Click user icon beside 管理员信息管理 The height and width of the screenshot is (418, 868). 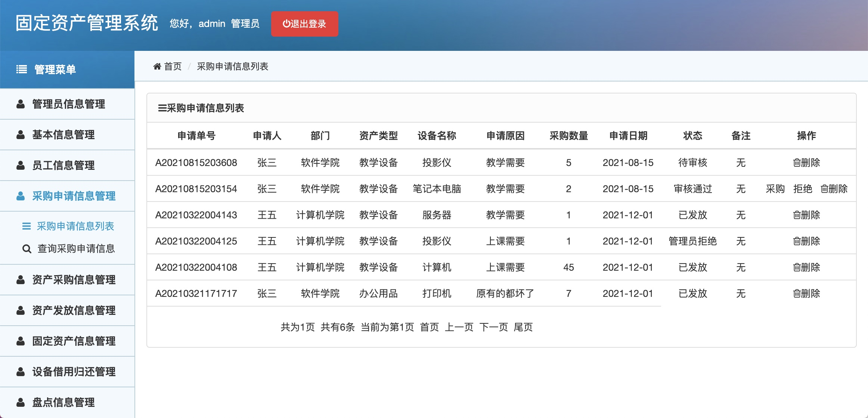[x=21, y=104]
